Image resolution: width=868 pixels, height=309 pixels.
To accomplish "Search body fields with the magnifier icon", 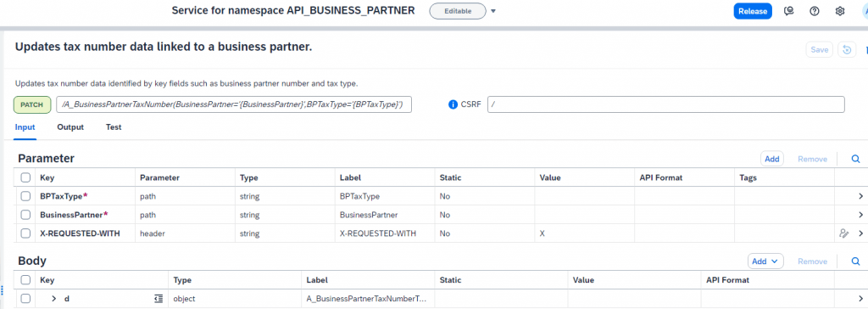I will pyautogui.click(x=856, y=261).
